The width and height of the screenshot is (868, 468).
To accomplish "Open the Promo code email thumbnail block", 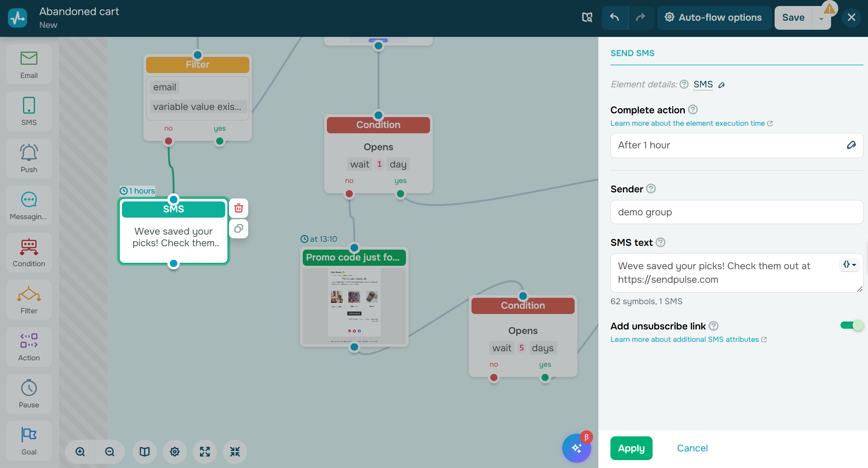I will 354,305.
